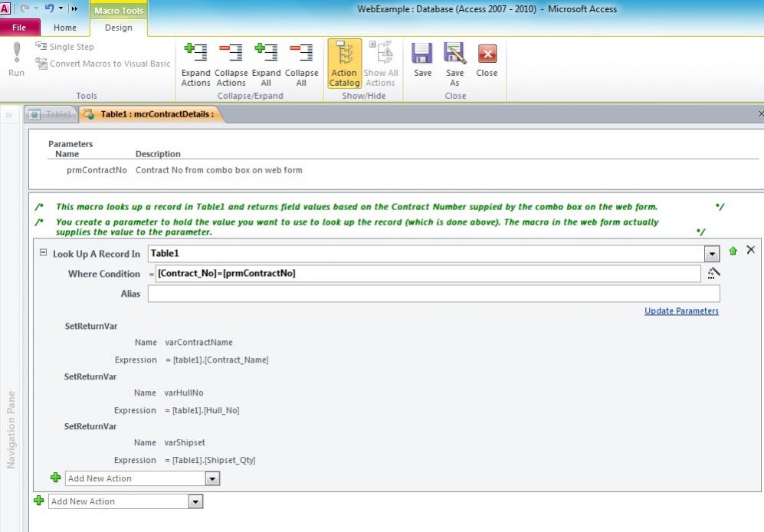Click the Table1 record source field
The image size is (764, 532).
pos(426,254)
